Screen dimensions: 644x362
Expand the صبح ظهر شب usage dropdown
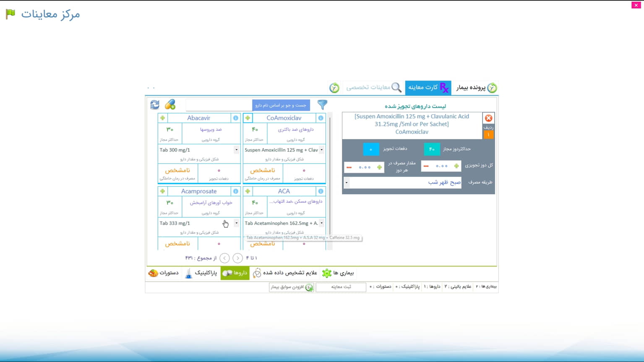click(x=347, y=182)
